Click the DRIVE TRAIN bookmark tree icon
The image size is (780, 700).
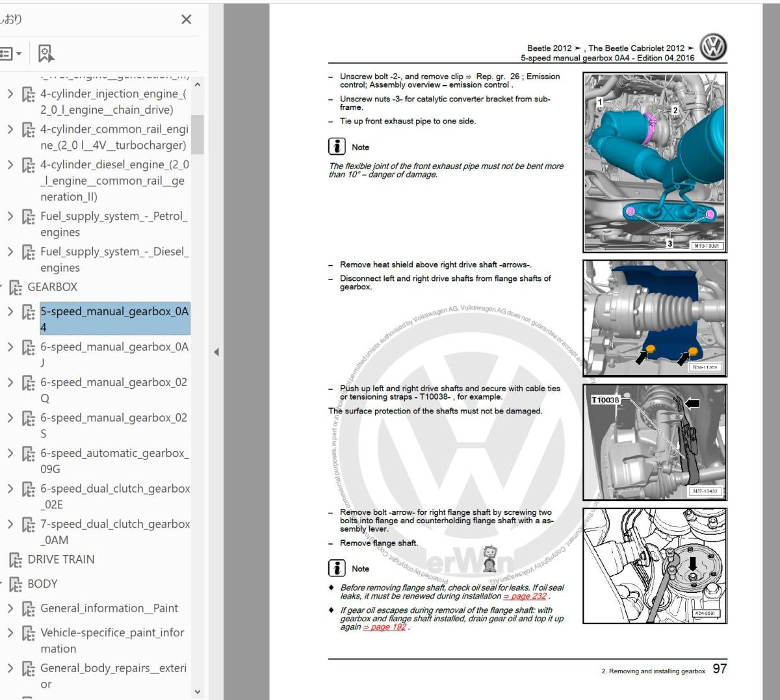tap(16, 560)
